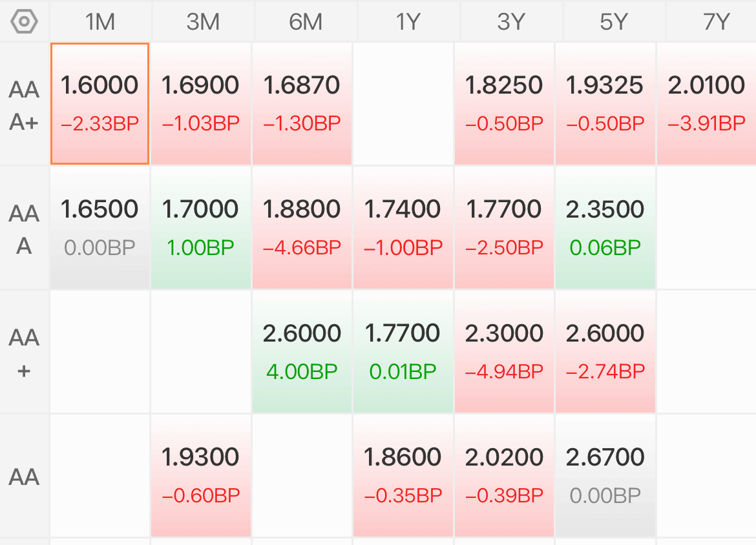Viewport: 756px width, 545px height.
Task: Select the 5Y column header
Action: (x=614, y=22)
